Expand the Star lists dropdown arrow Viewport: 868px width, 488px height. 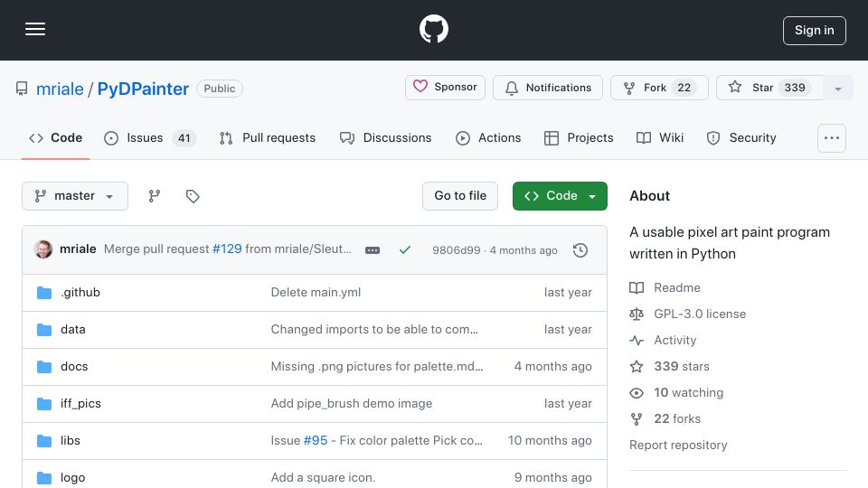pyautogui.click(x=838, y=89)
